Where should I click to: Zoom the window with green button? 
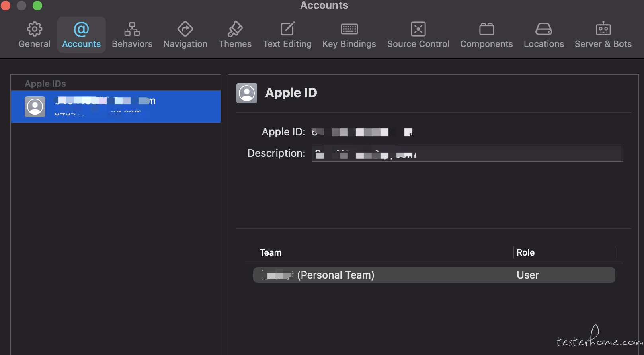point(37,5)
